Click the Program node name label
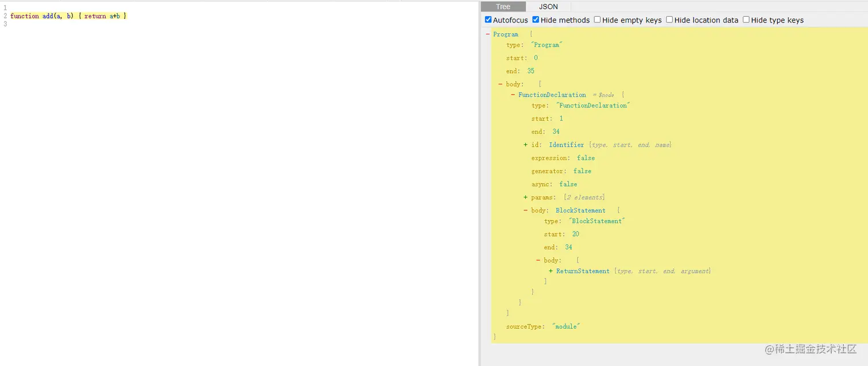Viewport: 868px width, 366px height. (x=505, y=34)
